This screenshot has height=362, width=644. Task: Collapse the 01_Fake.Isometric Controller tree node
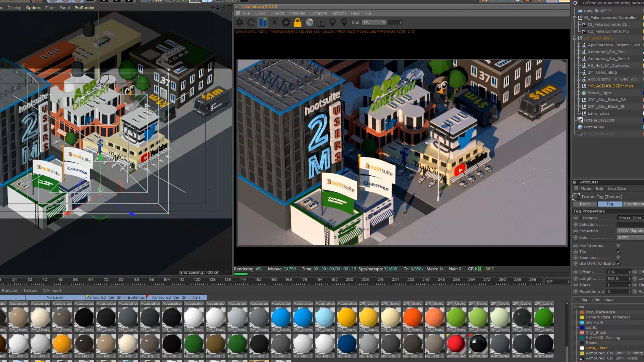(575, 18)
